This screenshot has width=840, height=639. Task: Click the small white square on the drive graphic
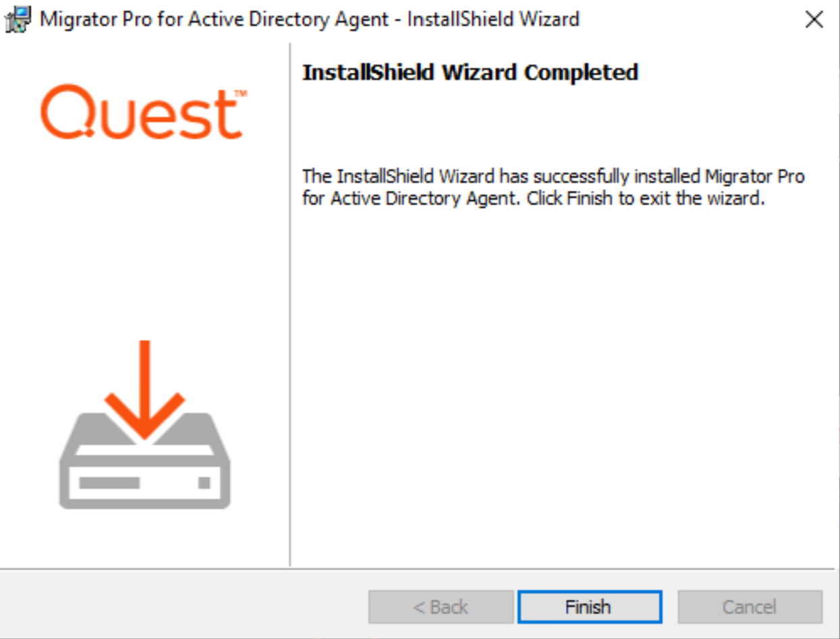(204, 483)
